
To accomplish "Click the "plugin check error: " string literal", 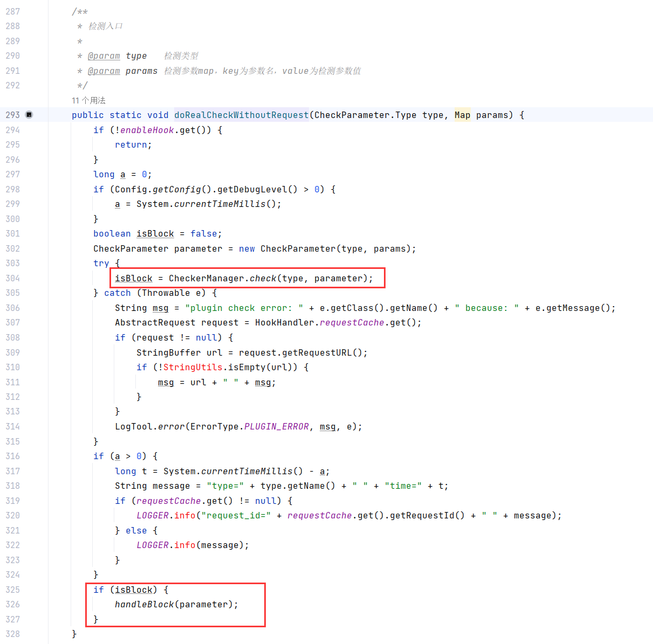I will 244,308.
